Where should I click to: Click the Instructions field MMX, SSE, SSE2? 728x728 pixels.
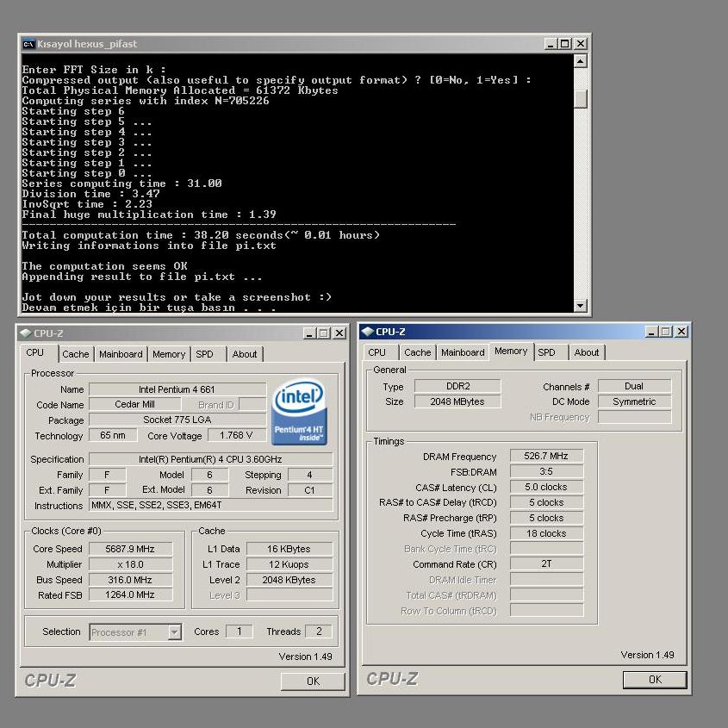tap(211, 505)
